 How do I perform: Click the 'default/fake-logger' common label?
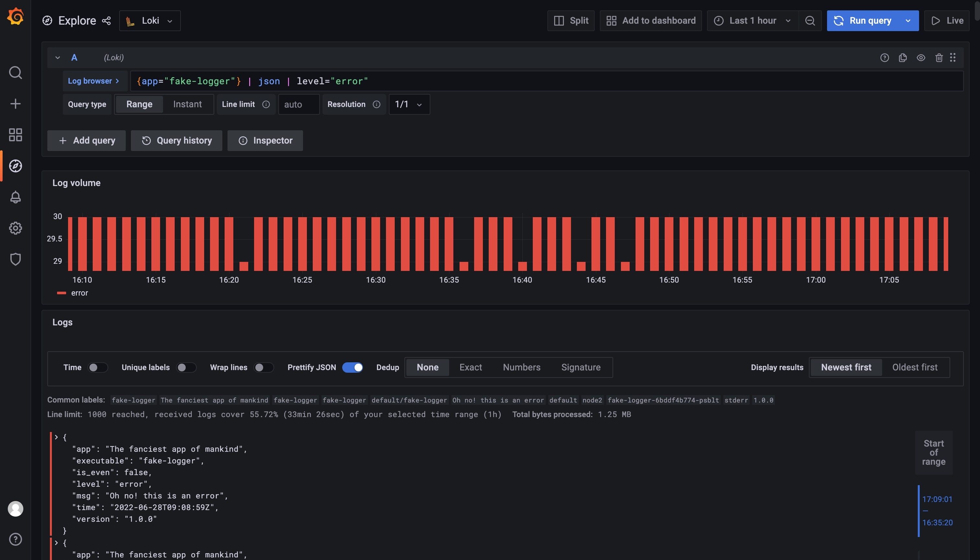point(409,400)
